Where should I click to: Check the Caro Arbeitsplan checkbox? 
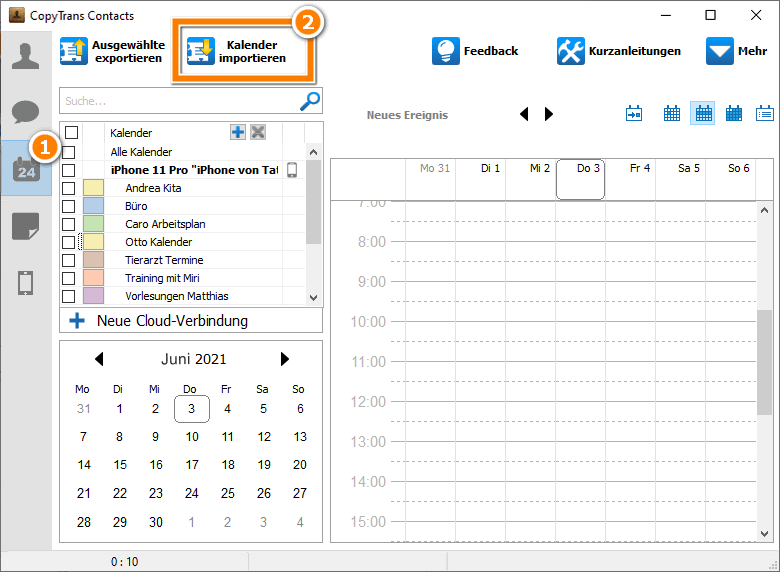[x=69, y=224]
